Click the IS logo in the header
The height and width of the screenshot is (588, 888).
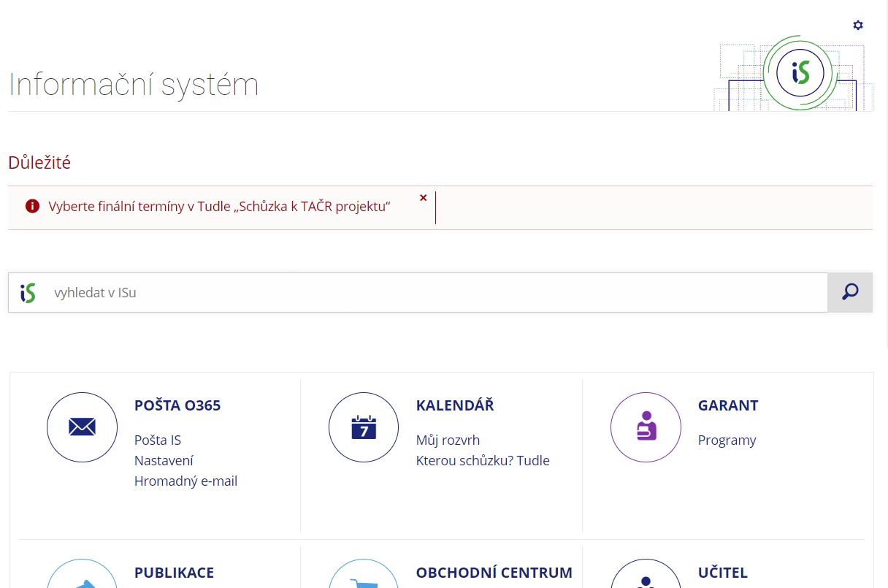click(800, 72)
